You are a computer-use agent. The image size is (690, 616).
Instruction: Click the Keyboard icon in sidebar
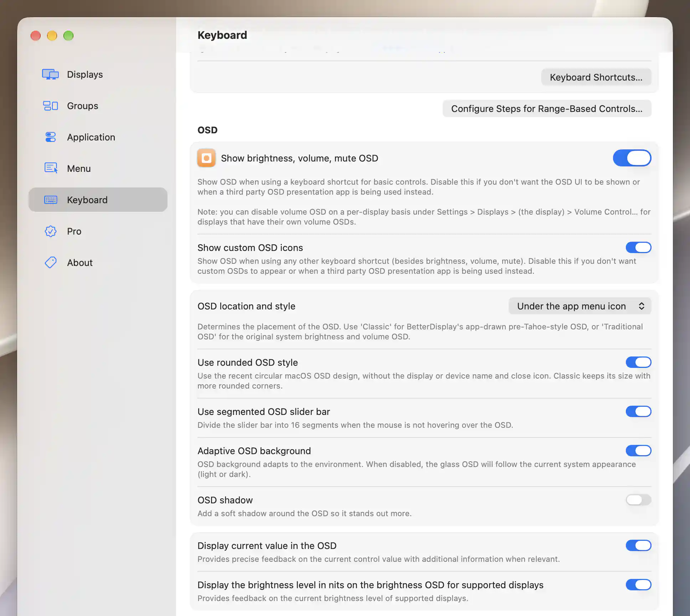[50, 200]
